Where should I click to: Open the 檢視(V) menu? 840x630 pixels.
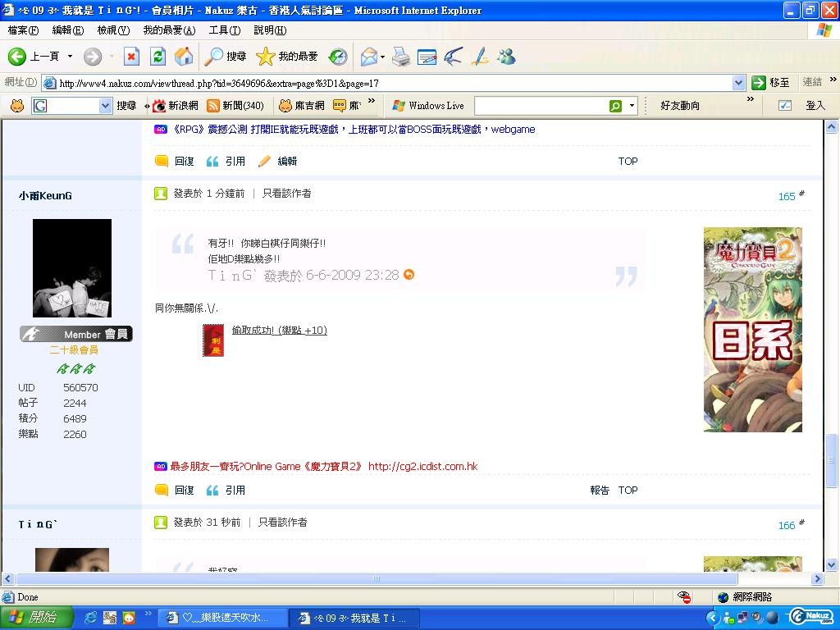pyautogui.click(x=113, y=30)
